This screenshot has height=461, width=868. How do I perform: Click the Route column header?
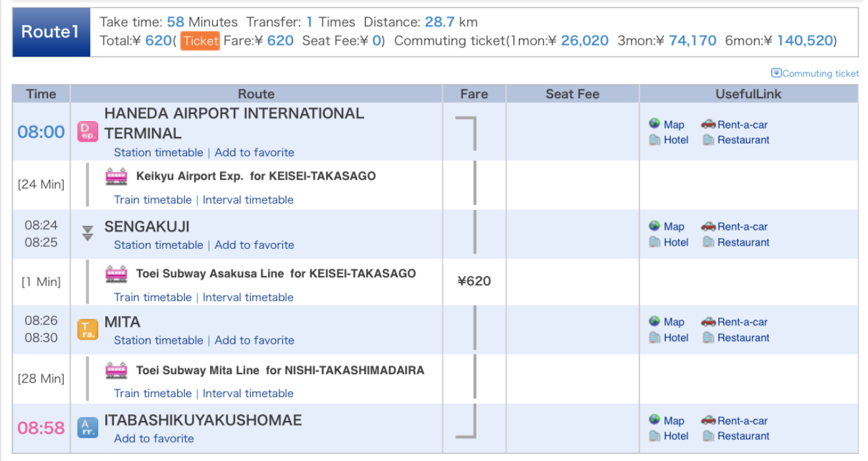click(256, 94)
